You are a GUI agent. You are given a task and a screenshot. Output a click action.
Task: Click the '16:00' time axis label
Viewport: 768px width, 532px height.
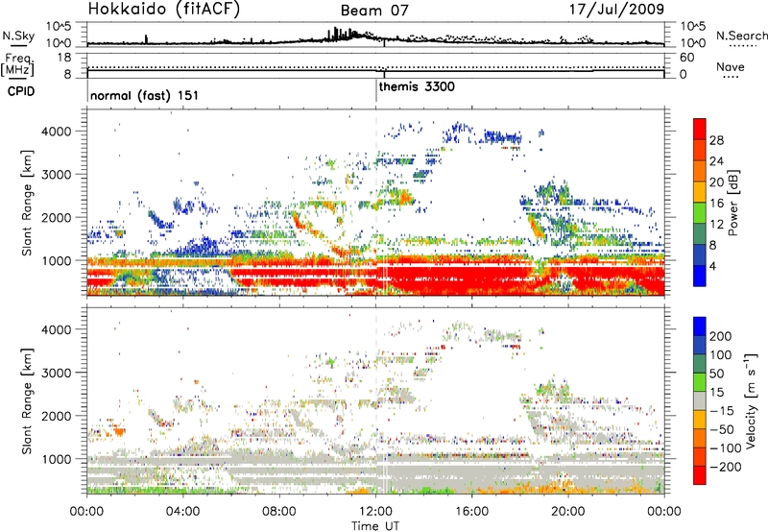point(471,512)
